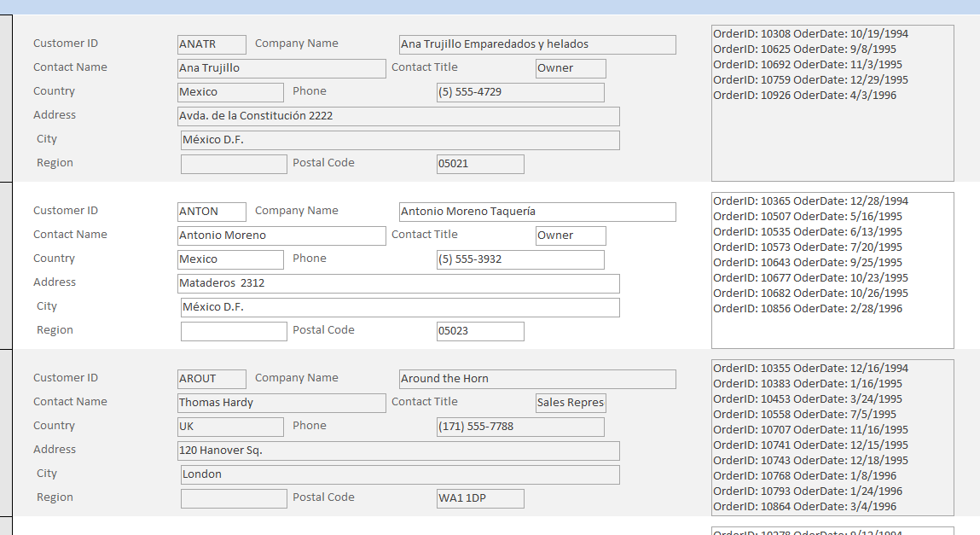
Task: Click the Mataderos 2312 address field
Action: [x=397, y=283]
